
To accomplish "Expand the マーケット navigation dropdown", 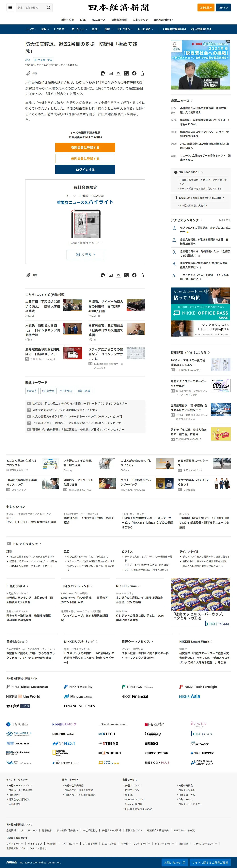I will [x=79, y=29].
